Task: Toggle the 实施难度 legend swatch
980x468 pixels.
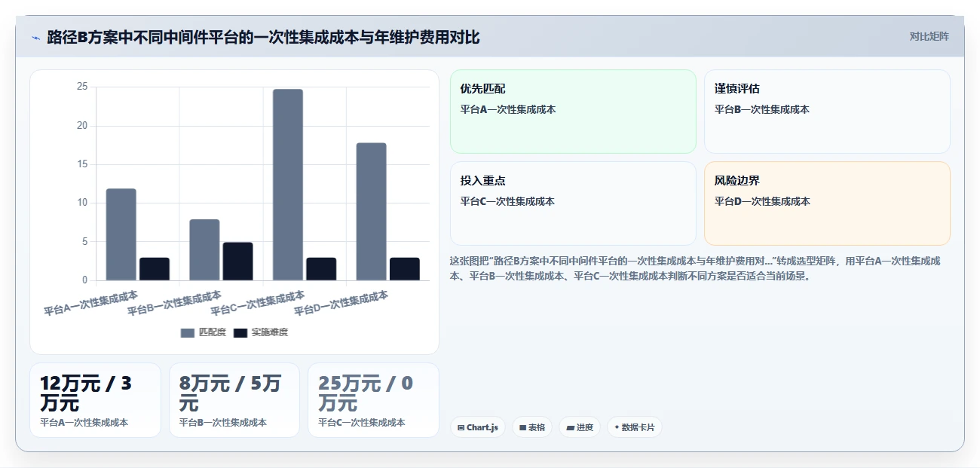Action: tap(240, 332)
